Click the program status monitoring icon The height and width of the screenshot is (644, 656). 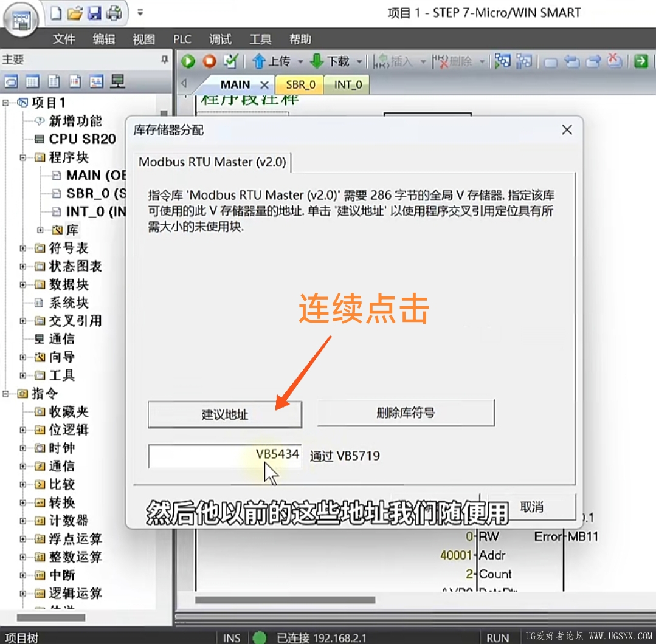(x=502, y=61)
